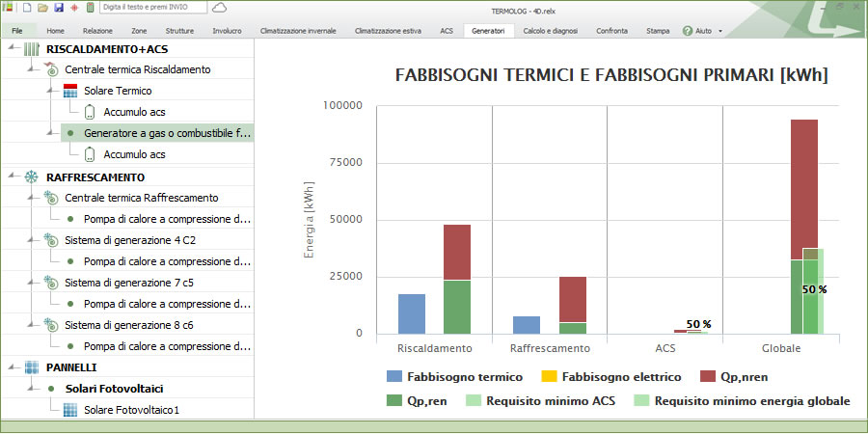
Task: Click the open folder icon
Action: pyautogui.click(x=42, y=8)
